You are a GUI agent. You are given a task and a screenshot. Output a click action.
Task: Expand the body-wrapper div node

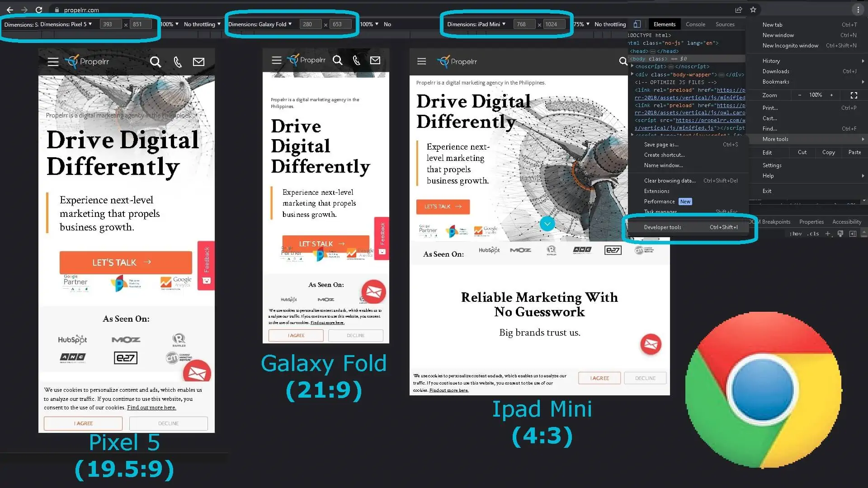(x=632, y=75)
